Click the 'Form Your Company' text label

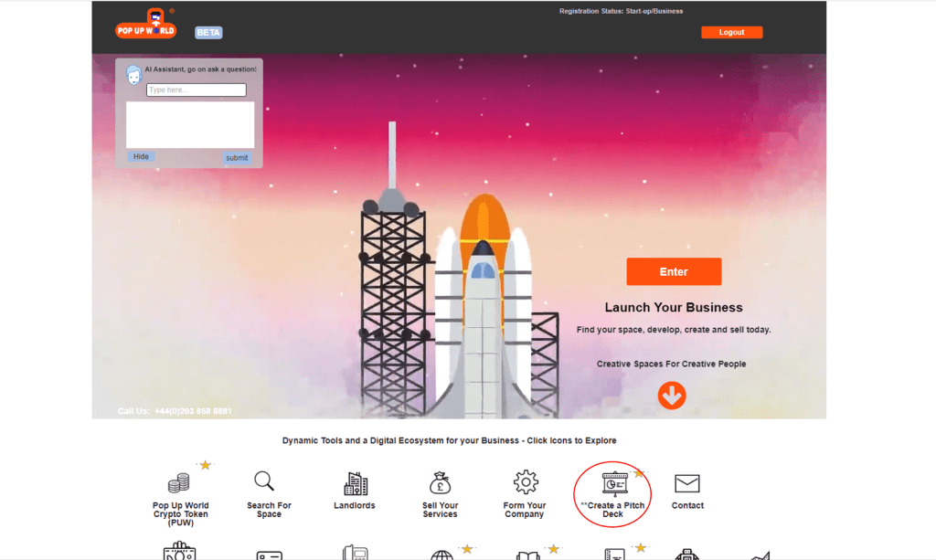(525, 510)
